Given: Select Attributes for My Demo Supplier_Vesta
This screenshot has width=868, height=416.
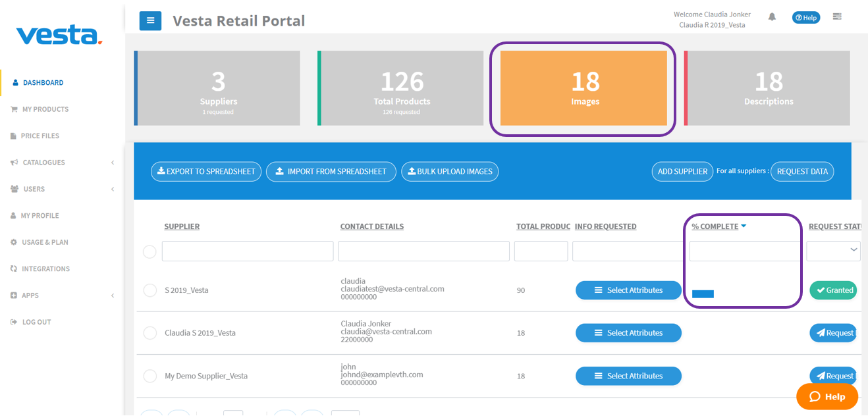Looking at the screenshot, I should coord(628,376).
